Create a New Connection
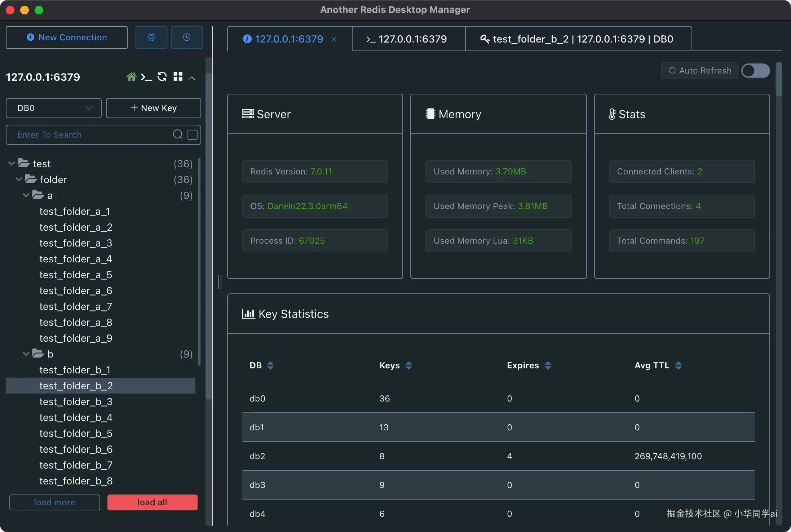The image size is (791, 532). (66, 37)
